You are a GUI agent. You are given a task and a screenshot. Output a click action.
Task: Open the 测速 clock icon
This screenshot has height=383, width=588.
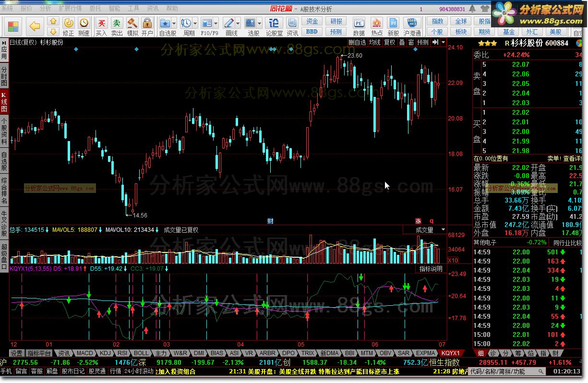point(84,23)
